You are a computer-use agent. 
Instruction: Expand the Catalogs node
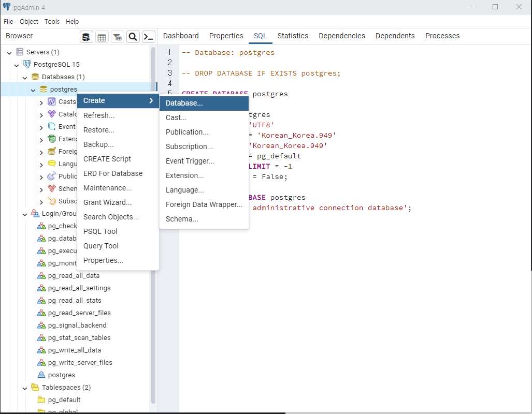(41, 115)
